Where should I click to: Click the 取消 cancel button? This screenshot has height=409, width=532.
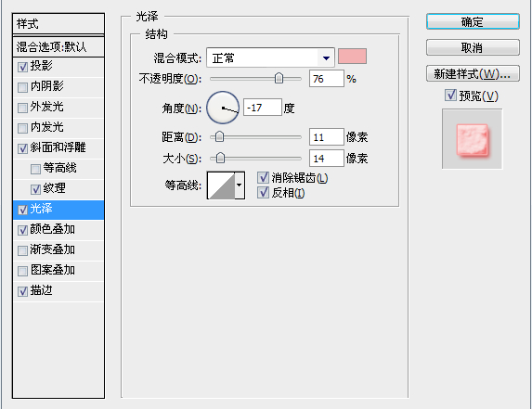point(473,47)
